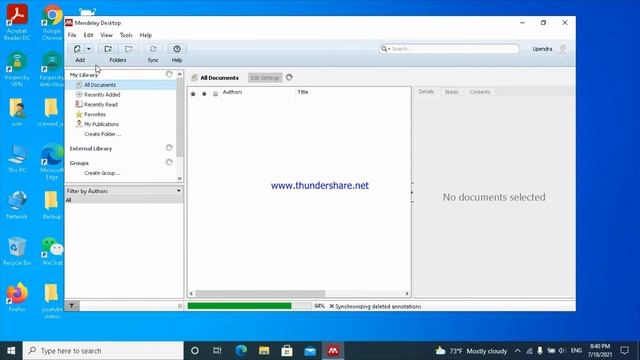
Task: Click the filter funnel icon at bottom left
Action: [x=71, y=306]
